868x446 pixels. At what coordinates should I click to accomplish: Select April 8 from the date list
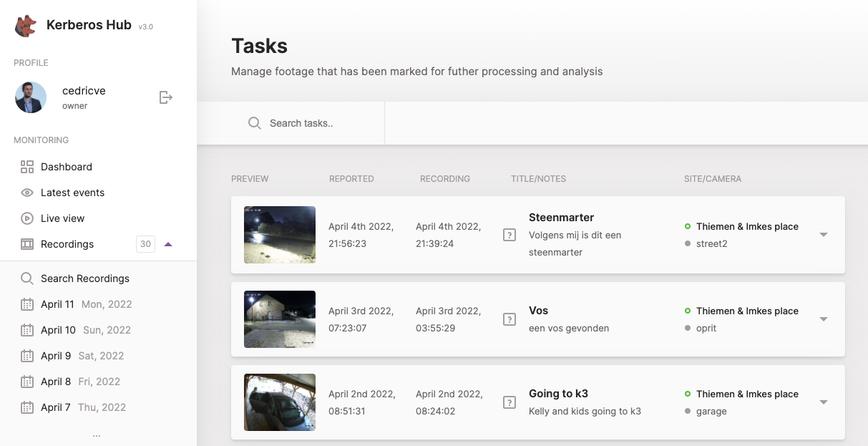[x=56, y=381]
